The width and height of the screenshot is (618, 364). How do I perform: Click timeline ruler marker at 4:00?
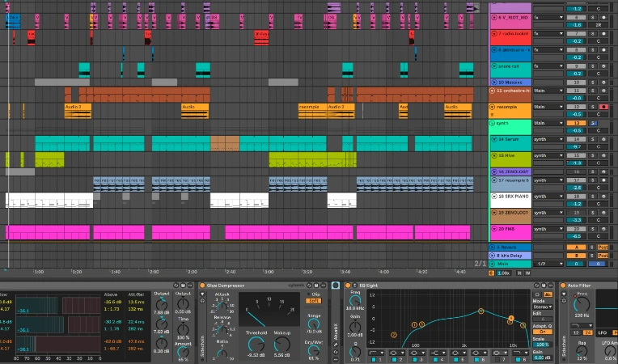383,272
